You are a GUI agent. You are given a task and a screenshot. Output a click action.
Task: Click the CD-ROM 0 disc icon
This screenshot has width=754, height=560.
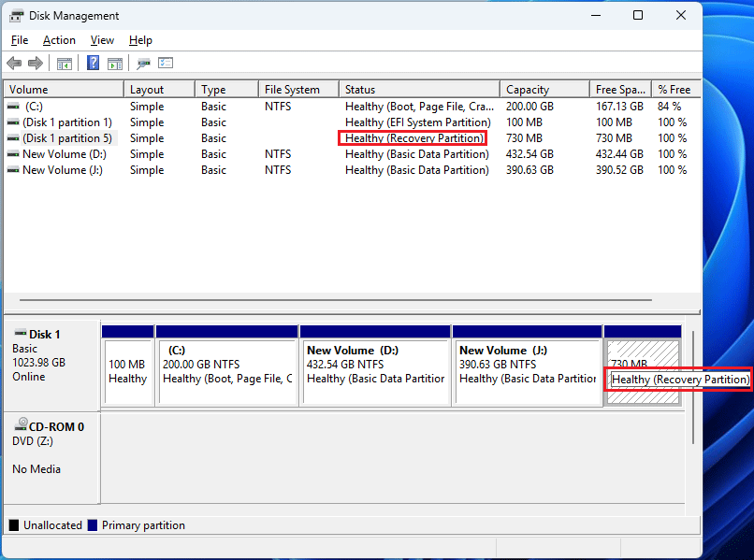(x=22, y=424)
